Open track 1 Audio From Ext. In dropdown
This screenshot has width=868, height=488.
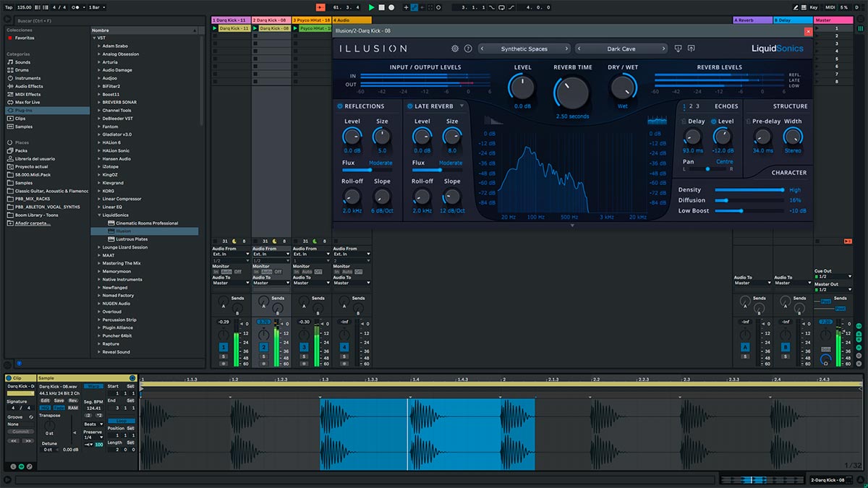pos(231,254)
